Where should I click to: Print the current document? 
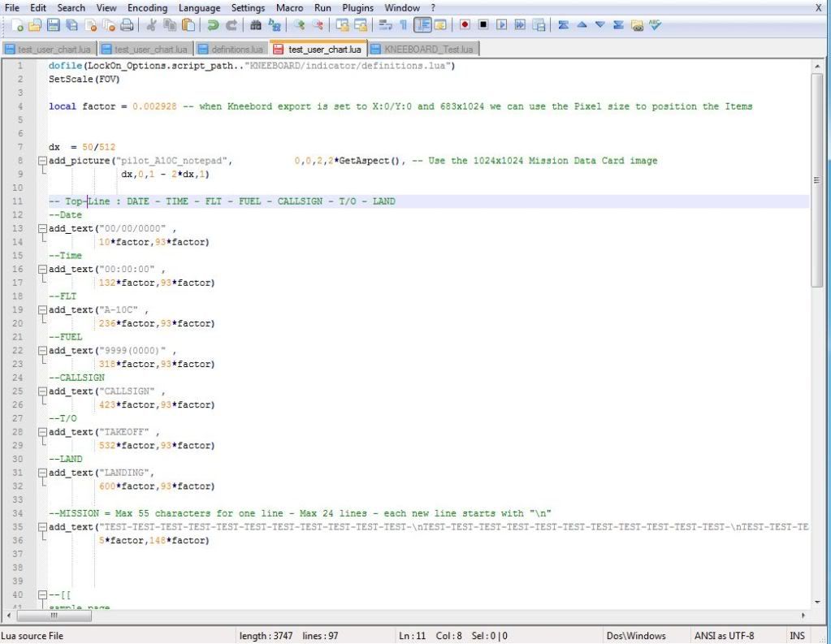[125, 25]
